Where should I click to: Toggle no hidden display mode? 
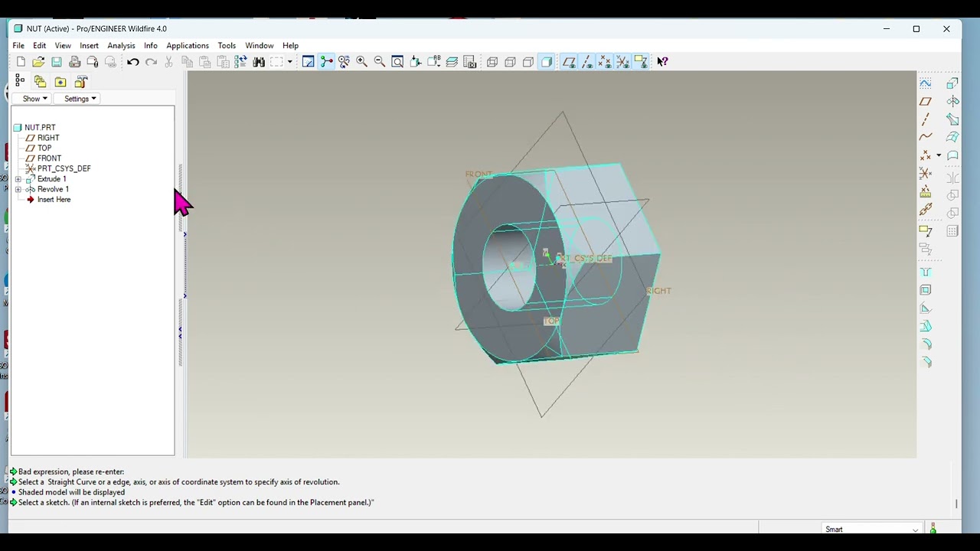click(x=528, y=62)
